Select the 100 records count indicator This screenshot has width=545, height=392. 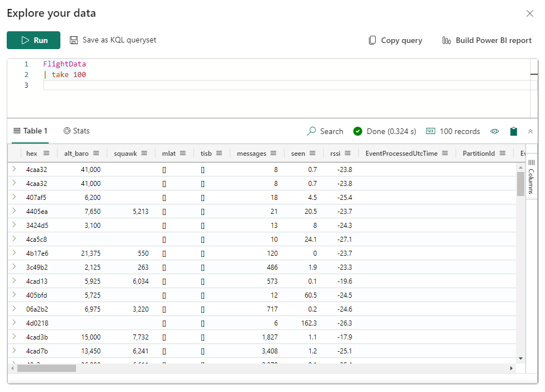[453, 131]
